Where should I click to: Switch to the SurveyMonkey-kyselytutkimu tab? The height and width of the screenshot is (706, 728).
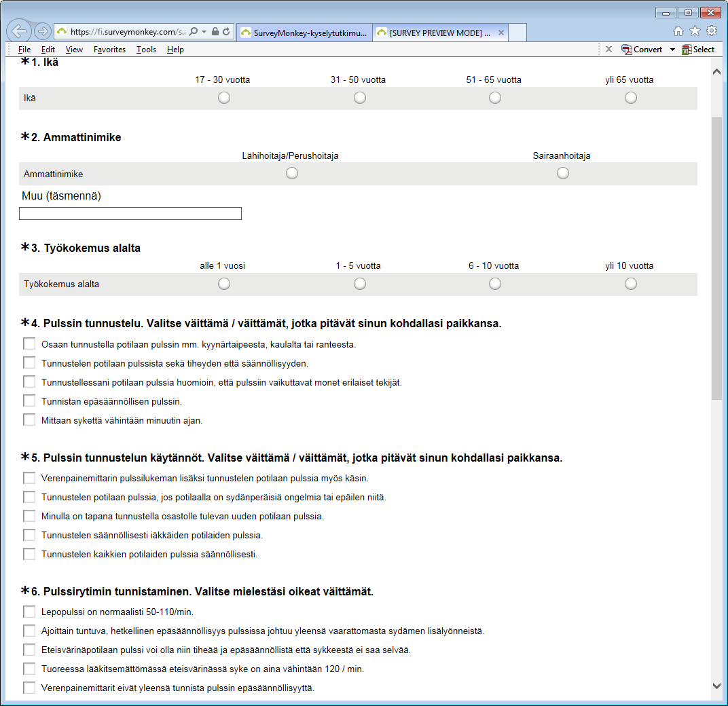pyautogui.click(x=304, y=33)
